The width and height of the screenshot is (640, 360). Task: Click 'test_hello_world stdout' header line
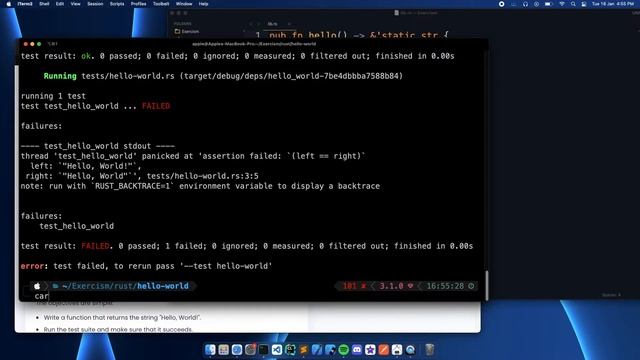click(98, 146)
